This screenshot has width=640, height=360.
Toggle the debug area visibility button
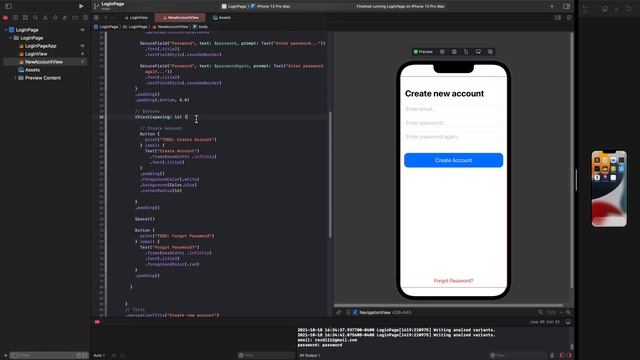(568, 322)
